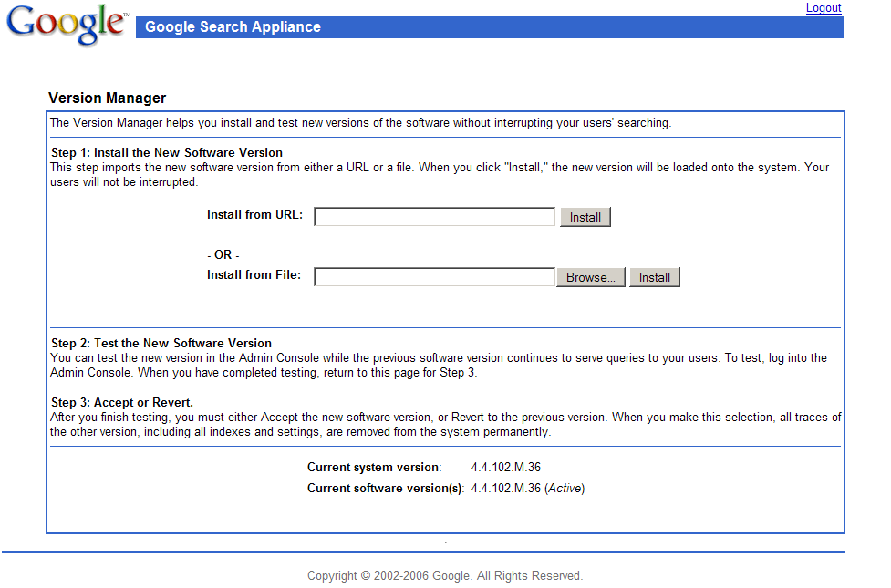
Task: Select the Step 3 Accept or Revert heading
Action: click(x=122, y=402)
